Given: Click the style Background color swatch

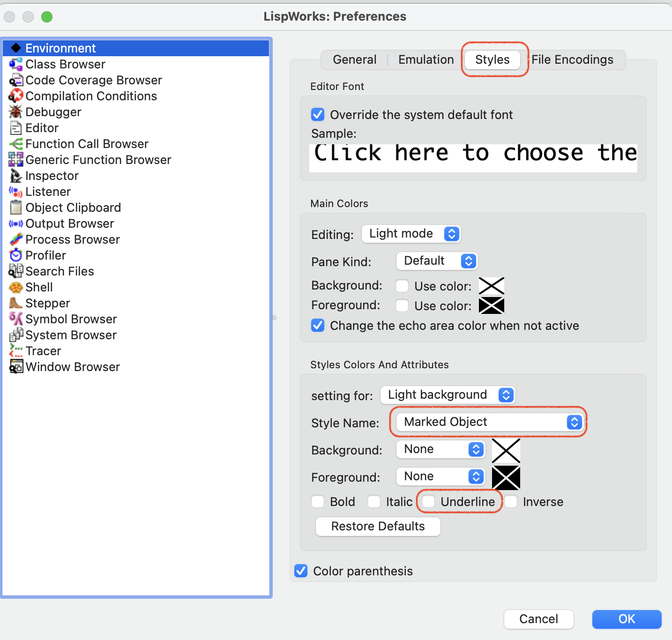Looking at the screenshot, I should pyautogui.click(x=506, y=451).
